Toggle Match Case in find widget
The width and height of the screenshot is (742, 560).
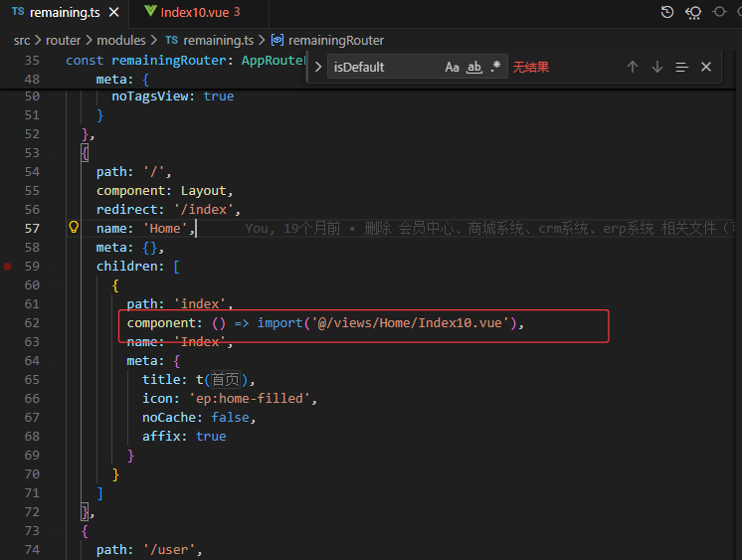pos(452,67)
